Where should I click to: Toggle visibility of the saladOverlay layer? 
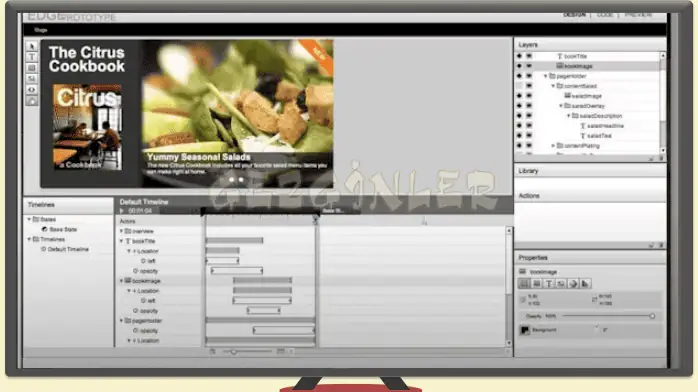[x=519, y=106]
